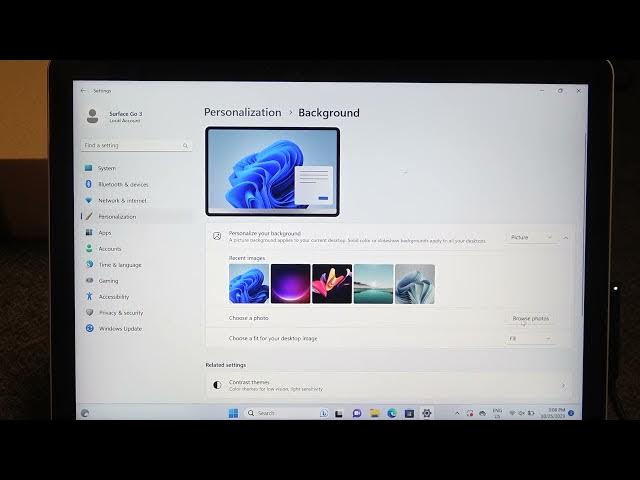This screenshot has width=640, height=480.
Task: Open the notification badge in the tray
Action: click(571, 413)
